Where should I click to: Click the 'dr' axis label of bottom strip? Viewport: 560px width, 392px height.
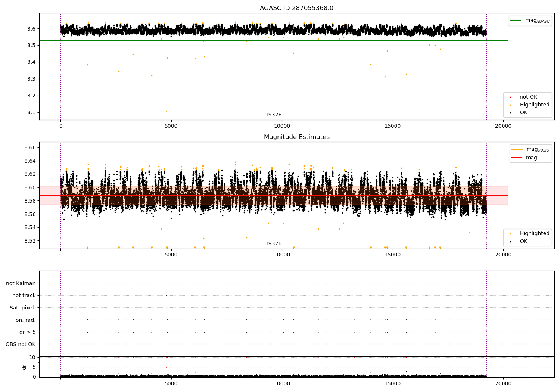24,367
